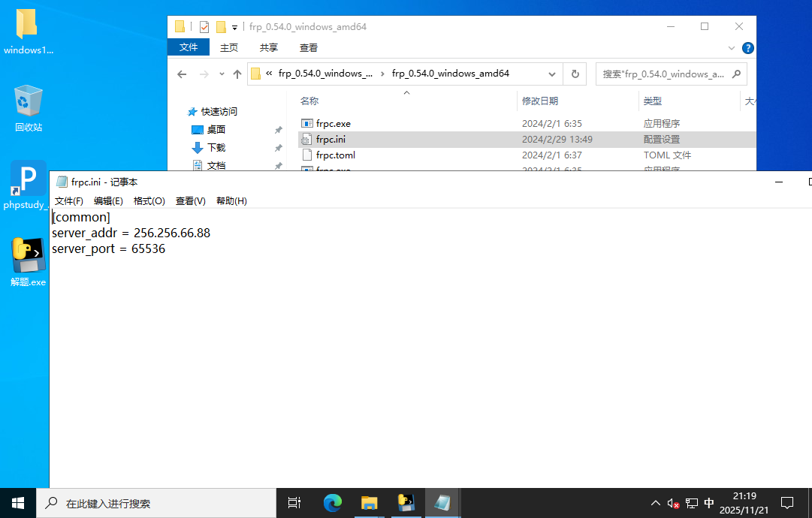Image resolution: width=812 pixels, height=518 pixels.
Task: Click the pin icon beside 下载
Action: (278, 148)
